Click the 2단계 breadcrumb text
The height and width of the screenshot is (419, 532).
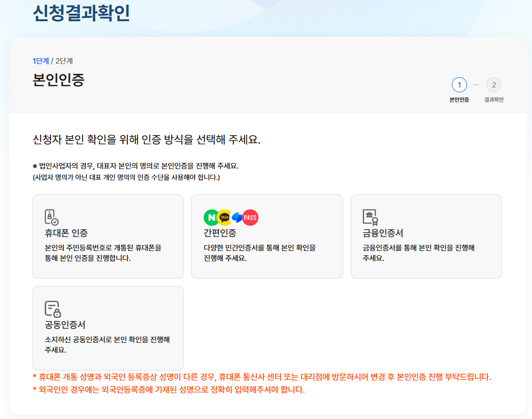click(x=64, y=61)
